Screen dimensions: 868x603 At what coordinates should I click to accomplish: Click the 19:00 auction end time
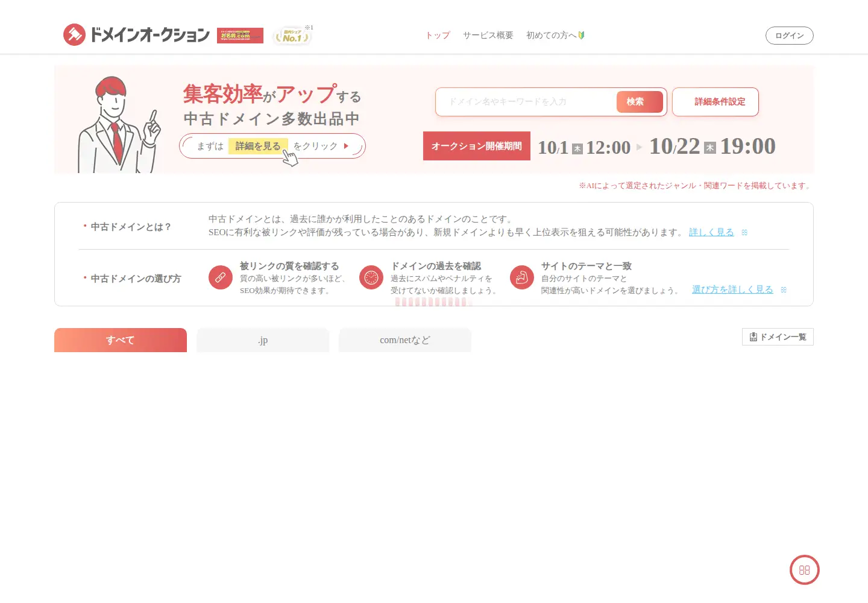(748, 146)
